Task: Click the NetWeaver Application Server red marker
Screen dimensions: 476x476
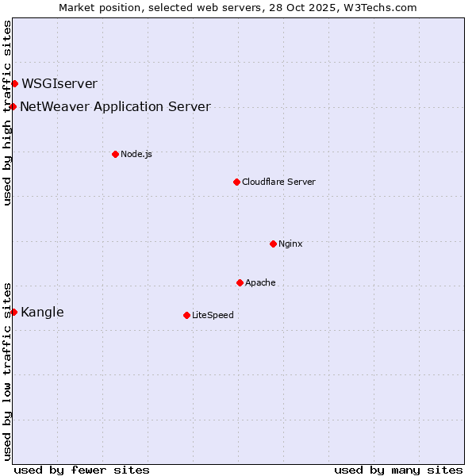Action: tap(13, 106)
